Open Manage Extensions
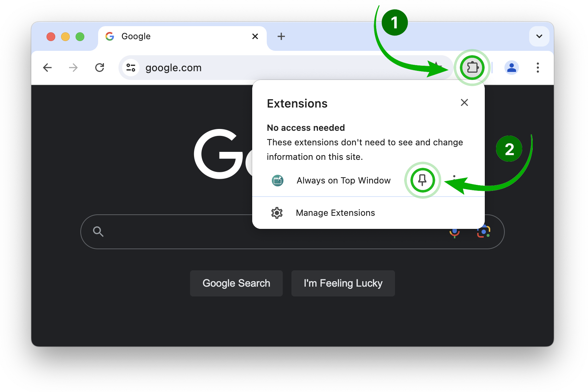The height and width of the screenshot is (392, 588). pos(335,213)
